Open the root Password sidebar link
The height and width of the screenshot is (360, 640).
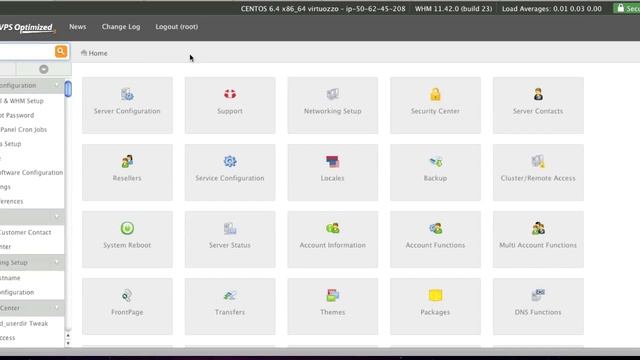pyautogui.click(x=17, y=115)
